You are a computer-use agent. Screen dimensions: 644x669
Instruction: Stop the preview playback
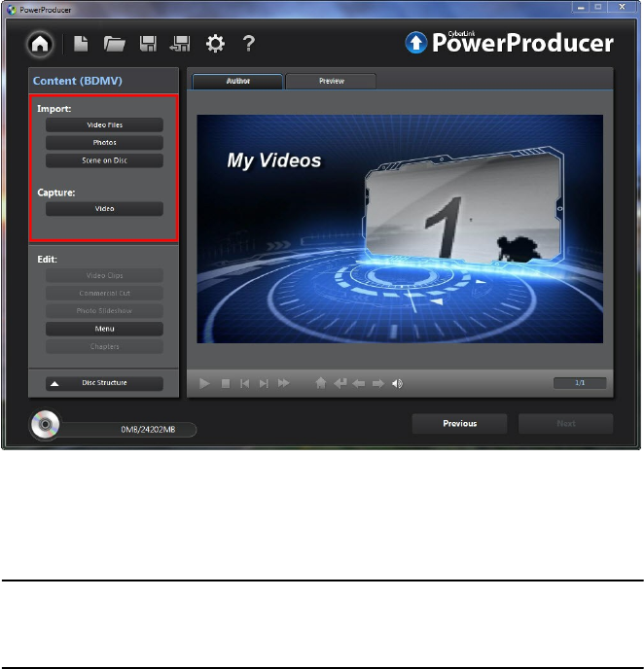(x=226, y=383)
